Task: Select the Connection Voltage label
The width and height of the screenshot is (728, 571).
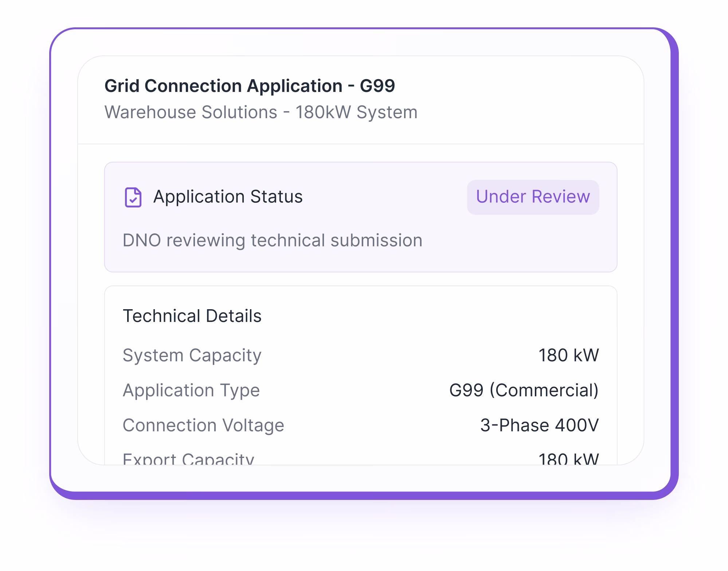Action: click(204, 425)
